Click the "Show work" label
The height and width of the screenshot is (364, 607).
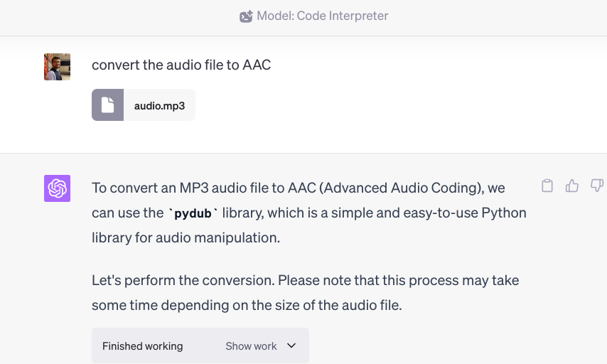point(251,346)
